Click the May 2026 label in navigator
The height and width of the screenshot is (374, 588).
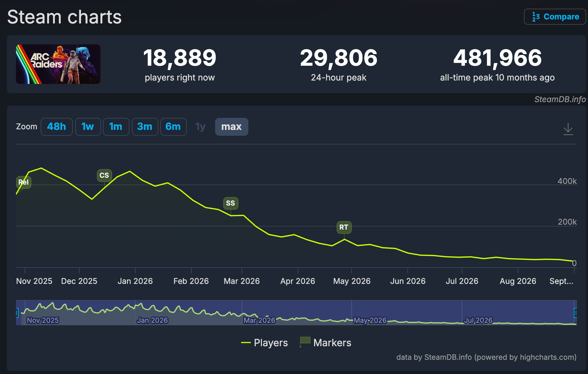pyautogui.click(x=370, y=320)
